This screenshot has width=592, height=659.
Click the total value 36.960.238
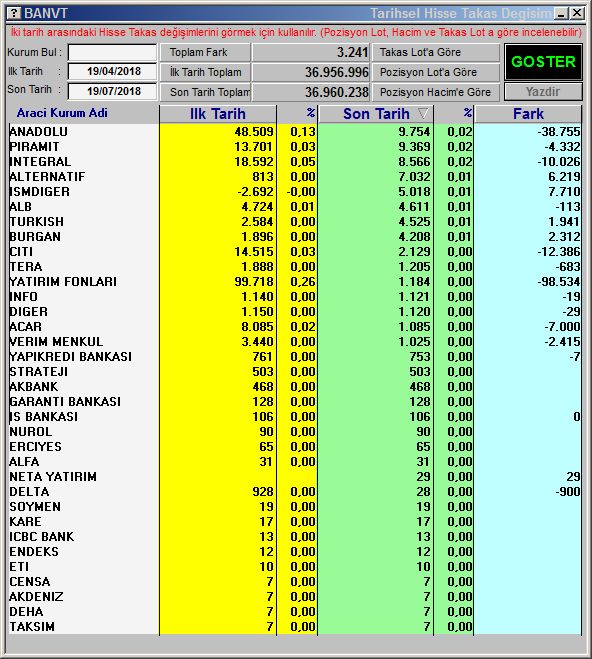tap(337, 92)
